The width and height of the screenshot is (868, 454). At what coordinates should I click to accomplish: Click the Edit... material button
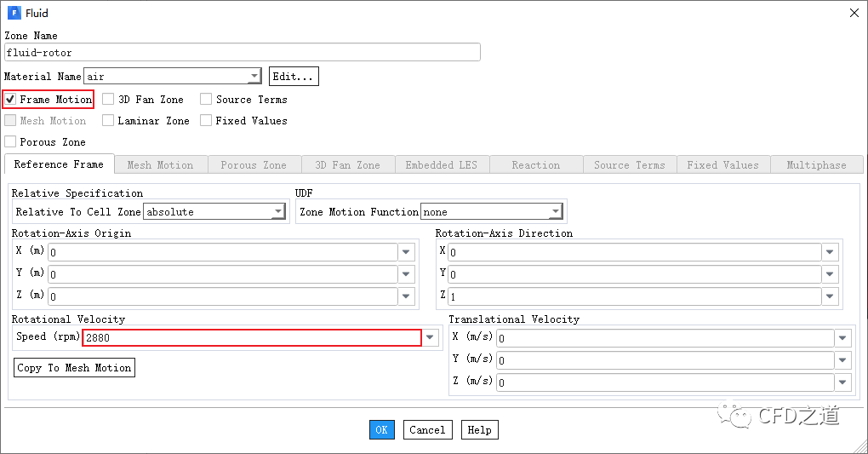294,77
